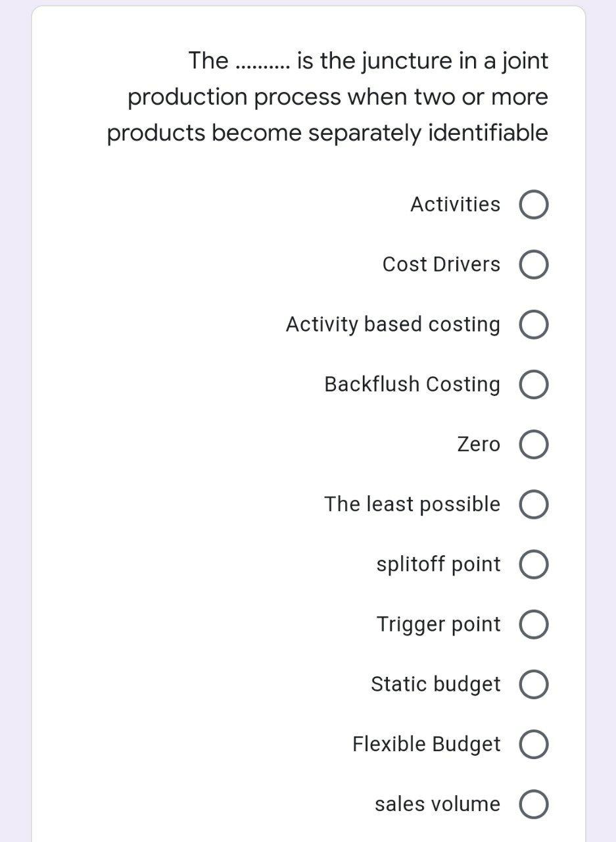This screenshot has width=616, height=842.
Task: Select the Flexible Budget radio button
Action: (533, 743)
